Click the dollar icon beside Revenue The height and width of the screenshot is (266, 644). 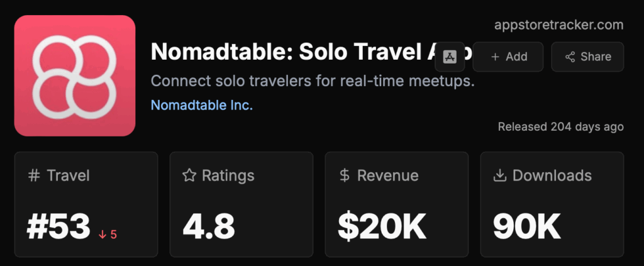point(344,175)
